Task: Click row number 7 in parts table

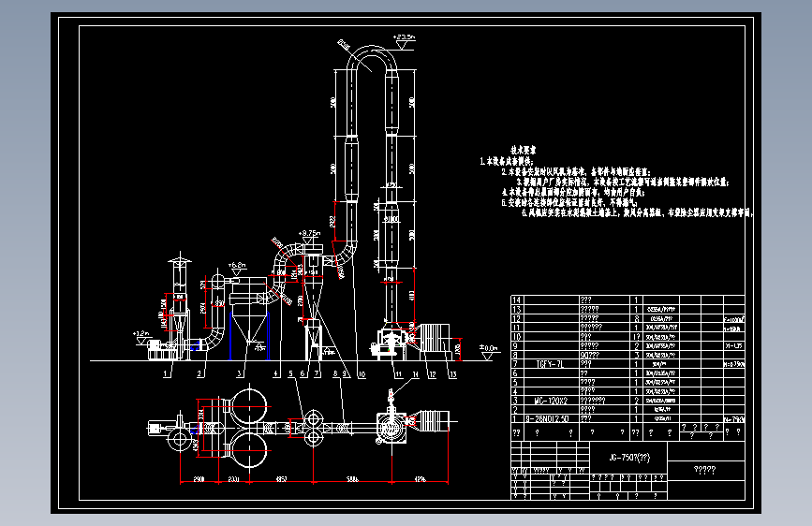Action: 515,364
